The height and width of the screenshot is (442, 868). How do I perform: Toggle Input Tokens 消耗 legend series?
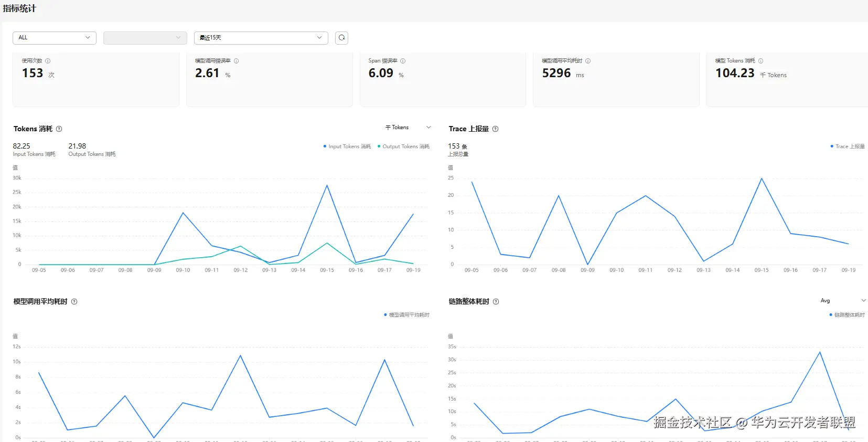click(x=347, y=146)
